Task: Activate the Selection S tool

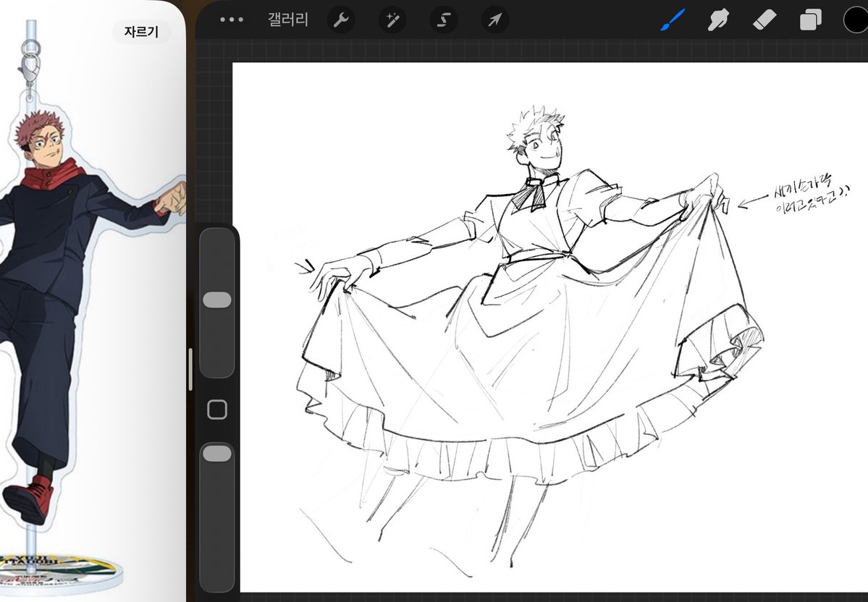Action: (443, 20)
